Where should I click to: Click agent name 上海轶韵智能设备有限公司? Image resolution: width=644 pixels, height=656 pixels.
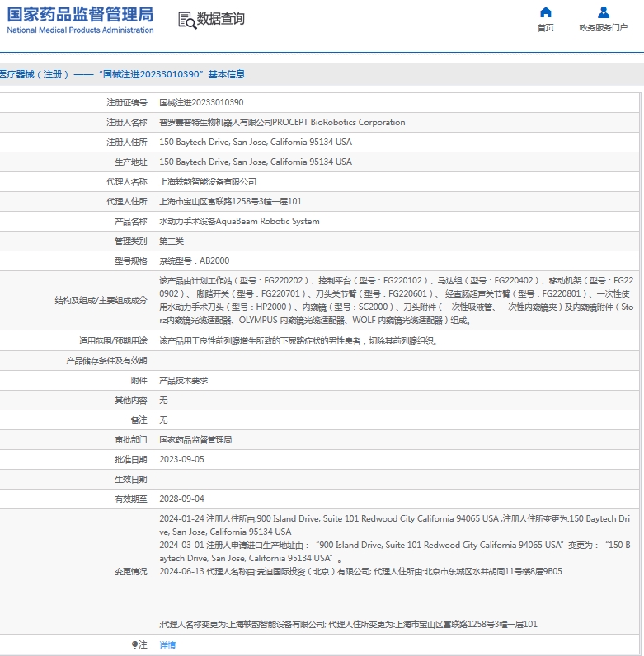click(208, 181)
